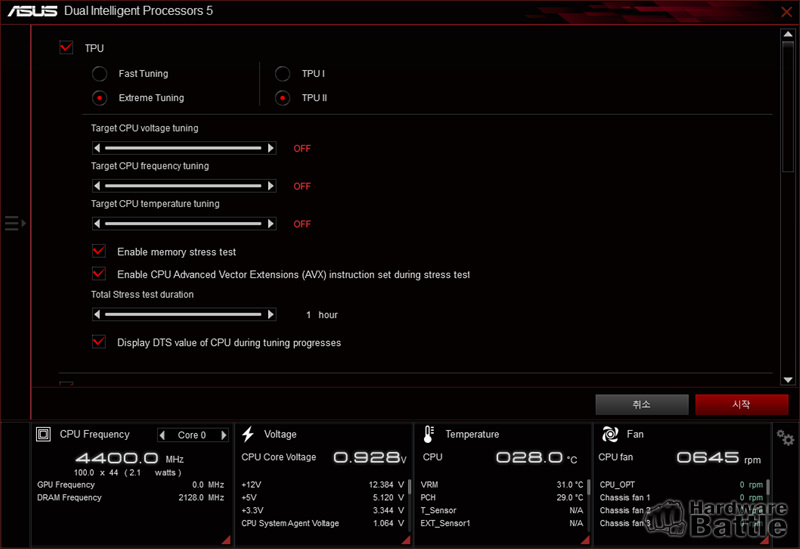Toggle Display DTS value checkbox
This screenshot has height=549, width=800.
tap(99, 342)
